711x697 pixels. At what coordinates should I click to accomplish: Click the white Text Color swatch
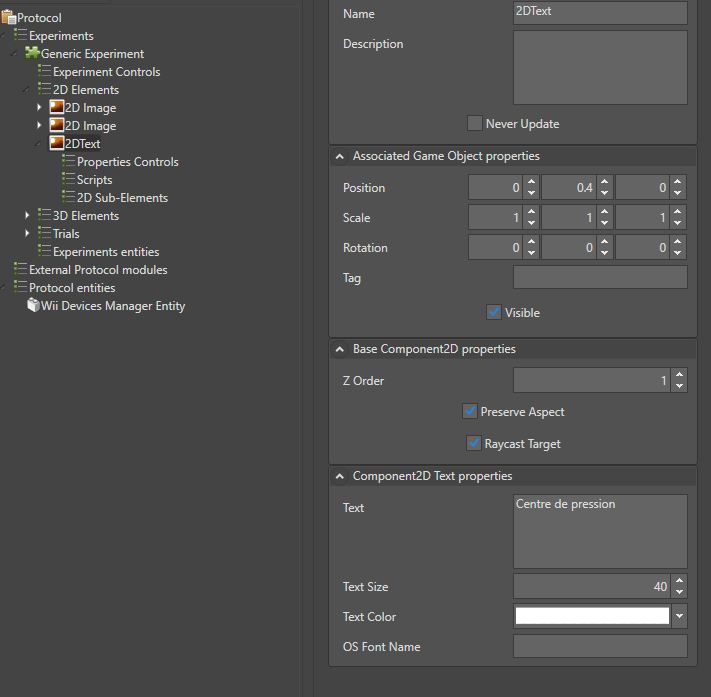tap(592, 616)
